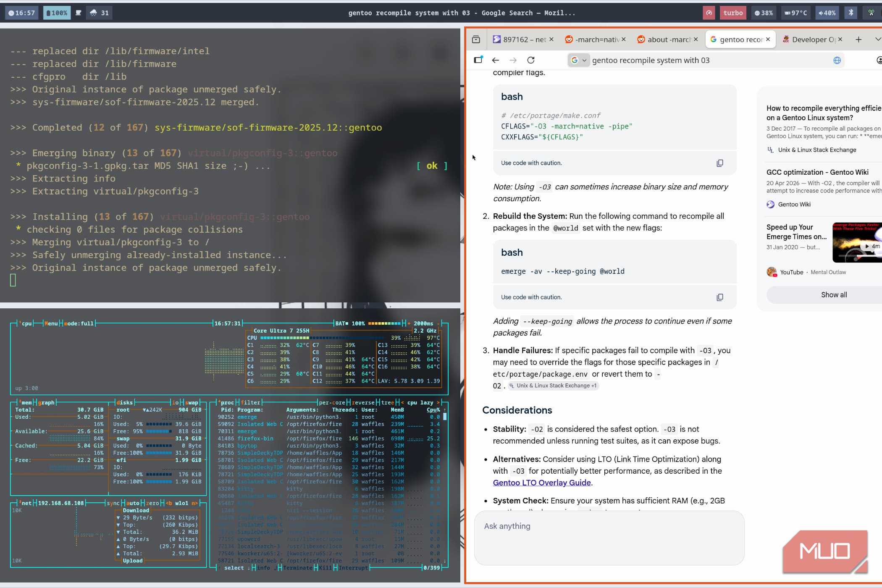The height and width of the screenshot is (588, 882).
Task: Copy the CFLAGS bash code snippet
Action: pyautogui.click(x=719, y=163)
